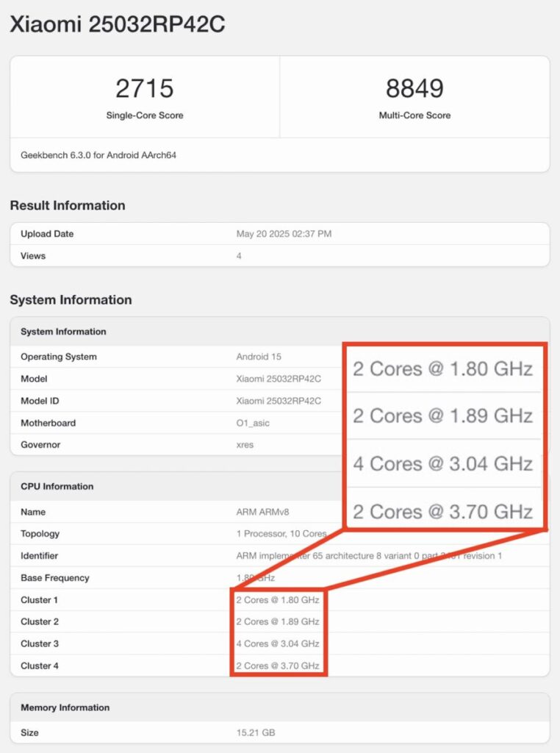Click the Name label in CPU Information
The height and width of the screenshot is (753, 560).
[x=33, y=512]
